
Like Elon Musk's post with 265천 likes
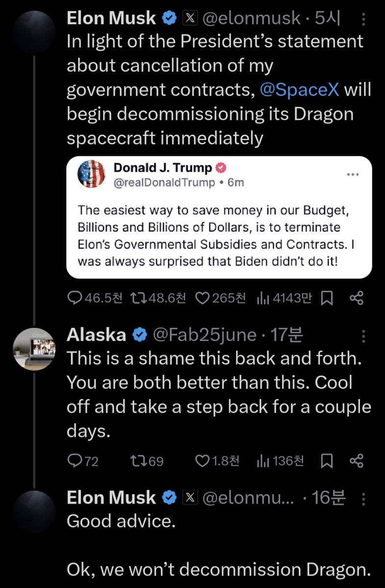202,298
